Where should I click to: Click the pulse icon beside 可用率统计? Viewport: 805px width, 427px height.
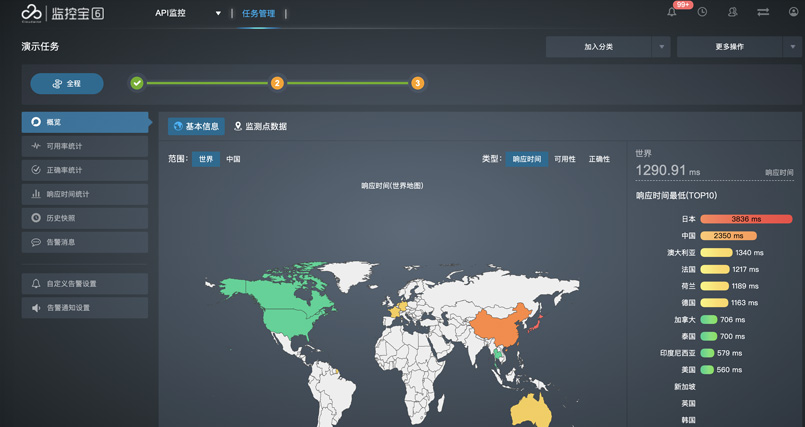[x=35, y=146]
